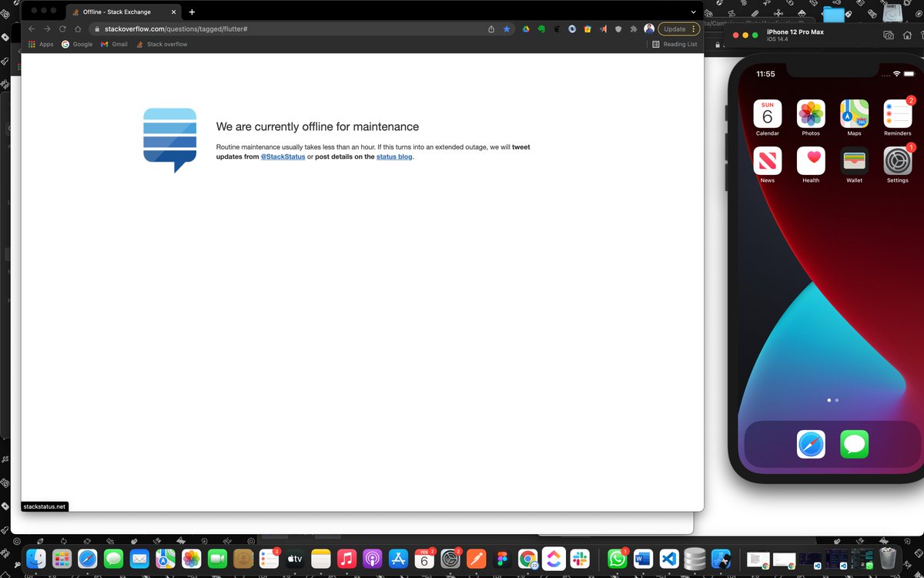This screenshot has width=924, height=578.
Task: Open the Trash in the macOS Dock
Action: [x=889, y=558]
